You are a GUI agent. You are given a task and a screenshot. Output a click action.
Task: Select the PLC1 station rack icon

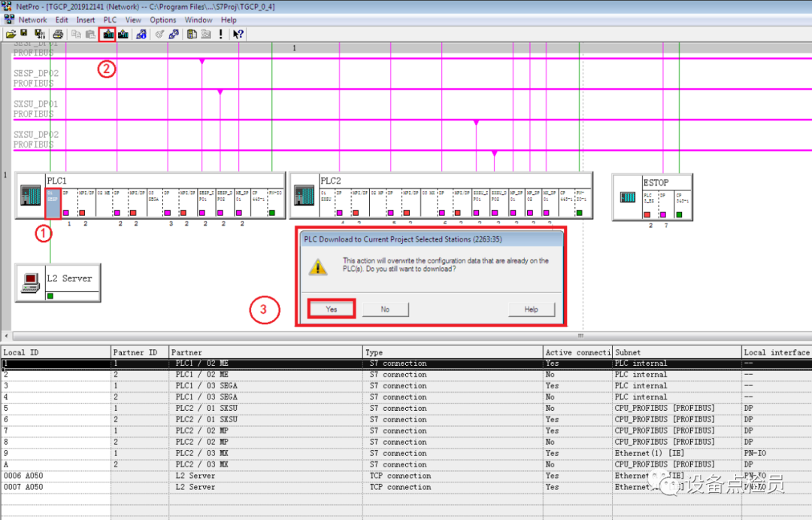click(31, 196)
